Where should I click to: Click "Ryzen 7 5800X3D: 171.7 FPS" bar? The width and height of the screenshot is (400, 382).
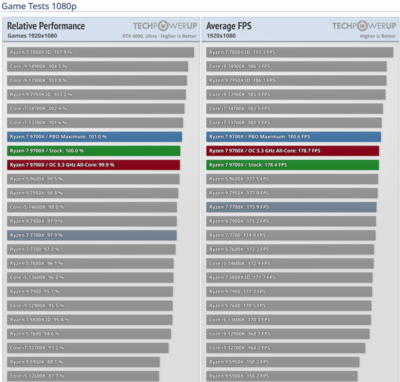289,278
